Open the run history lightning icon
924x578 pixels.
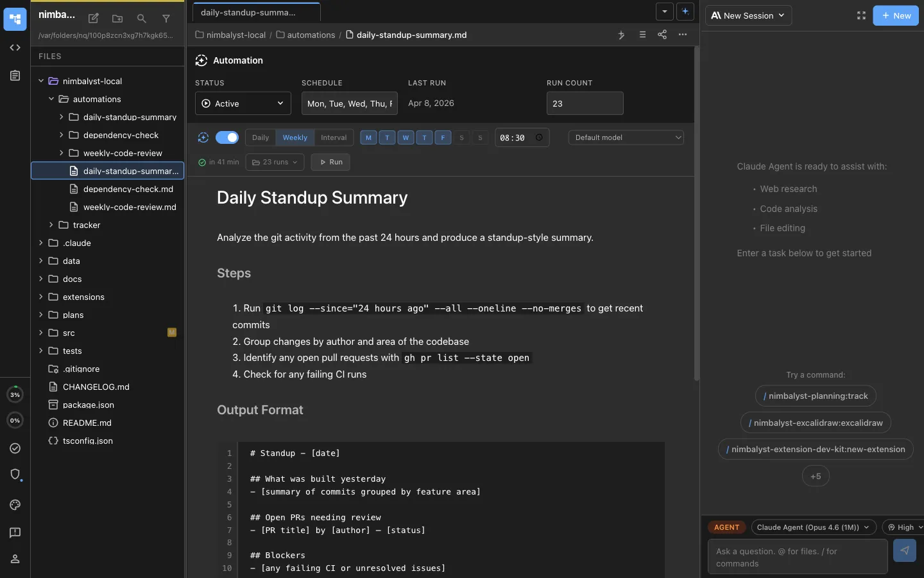click(x=621, y=35)
